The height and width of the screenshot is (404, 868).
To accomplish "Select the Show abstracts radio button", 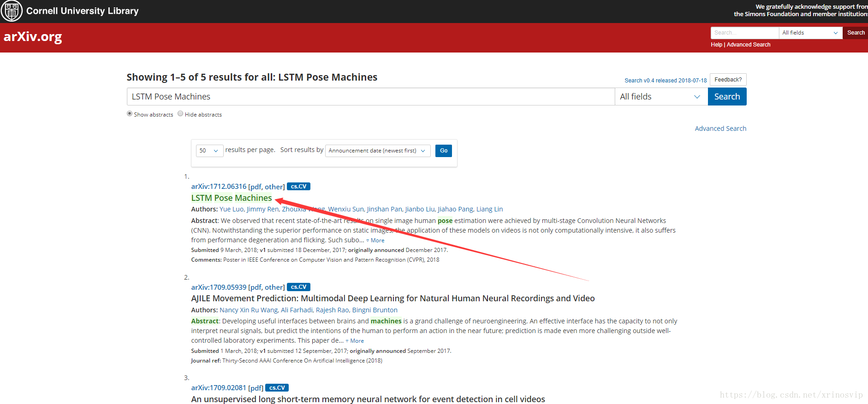I will tap(130, 114).
